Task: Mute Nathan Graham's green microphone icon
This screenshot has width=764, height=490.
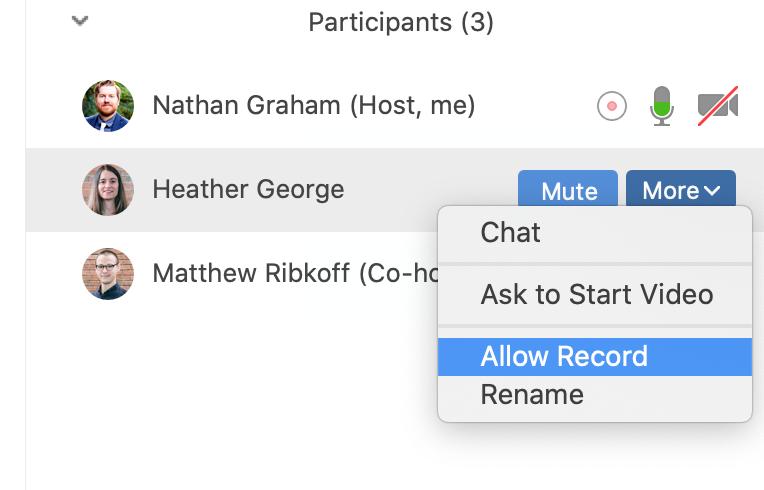Action: click(661, 105)
